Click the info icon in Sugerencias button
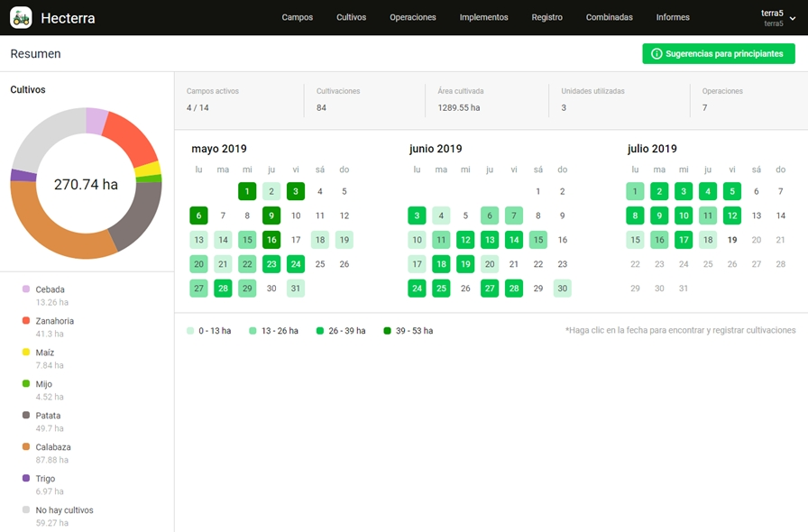This screenshot has width=808, height=532. (x=656, y=54)
